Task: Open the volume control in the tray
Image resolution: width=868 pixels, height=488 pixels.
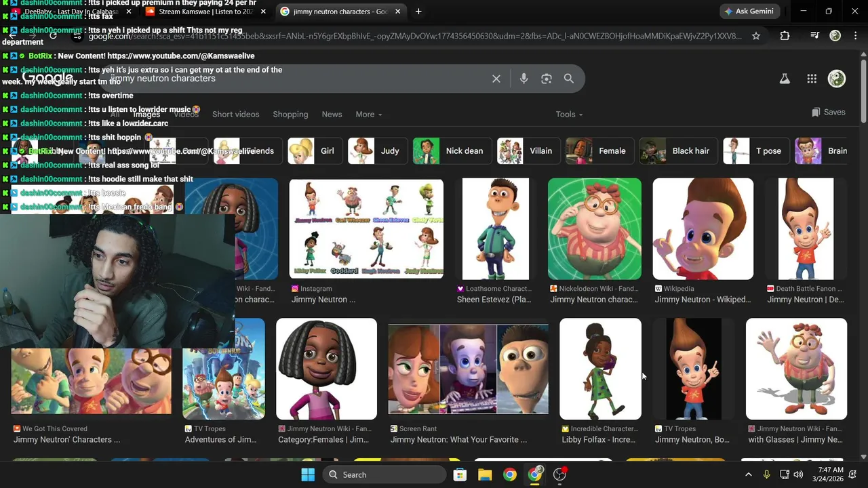Action: coord(799,474)
